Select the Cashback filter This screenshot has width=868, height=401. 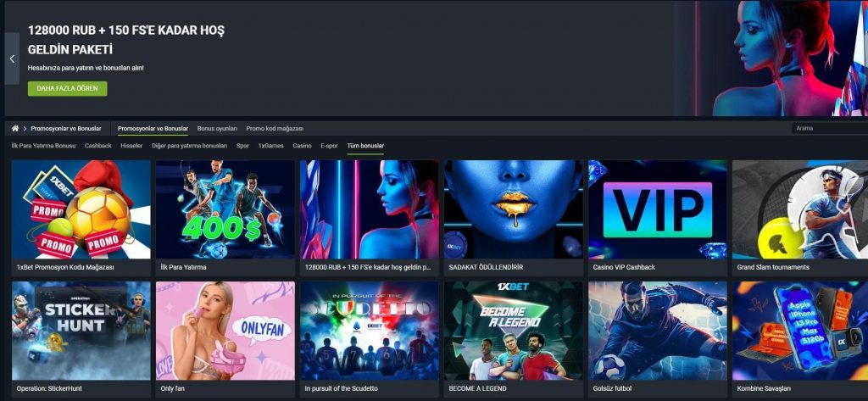98,146
